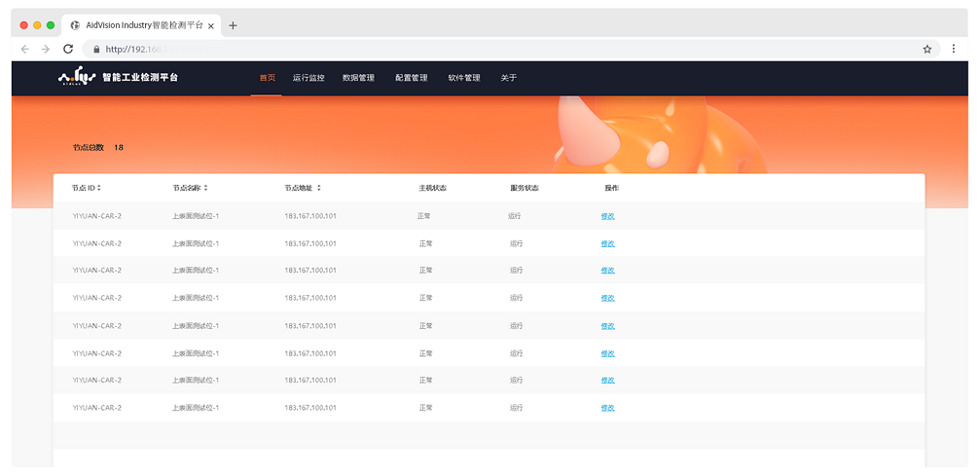Click 修改 in the first table row
980x475 pixels.
[x=607, y=216]
